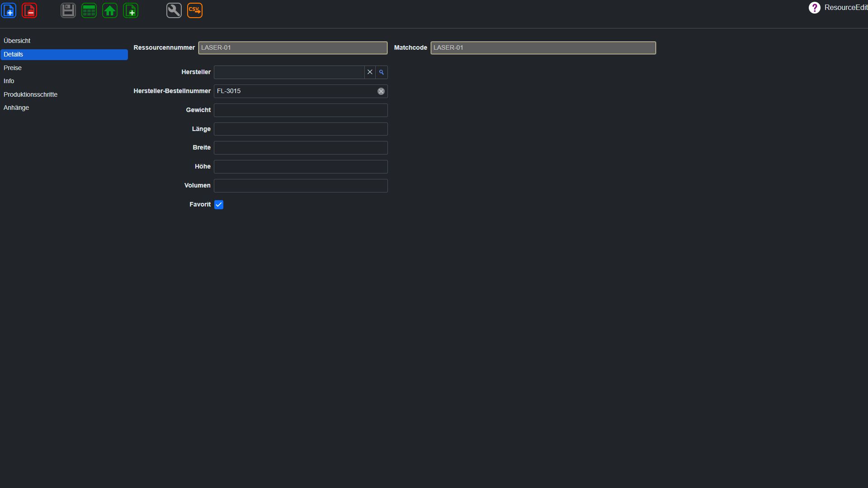868x488 pixels.
Task: Go home via the green house icon
Action: coord(110,10)
